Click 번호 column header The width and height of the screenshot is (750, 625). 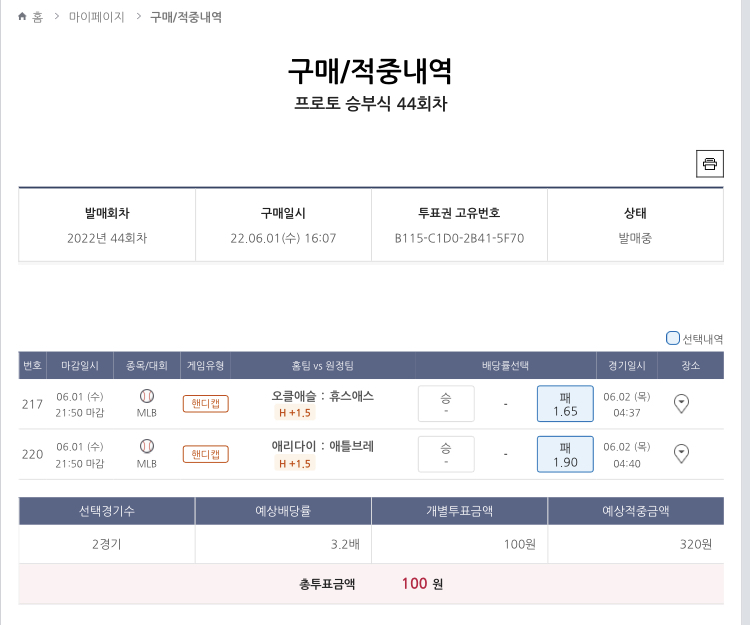click(32, 365)
